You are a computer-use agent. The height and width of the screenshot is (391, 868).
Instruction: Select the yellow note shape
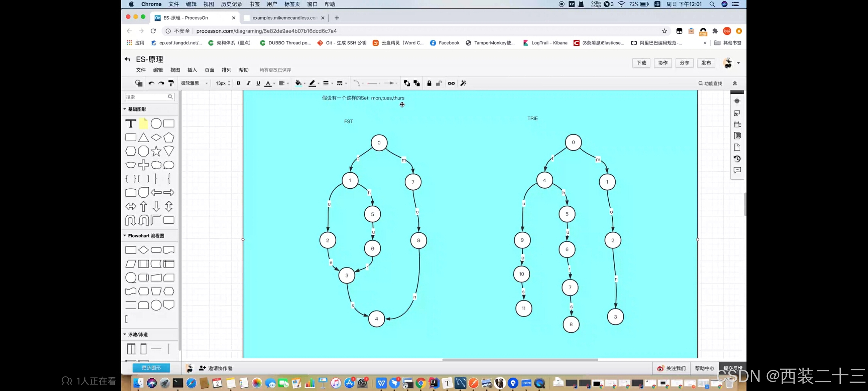(x=143, y=123)
